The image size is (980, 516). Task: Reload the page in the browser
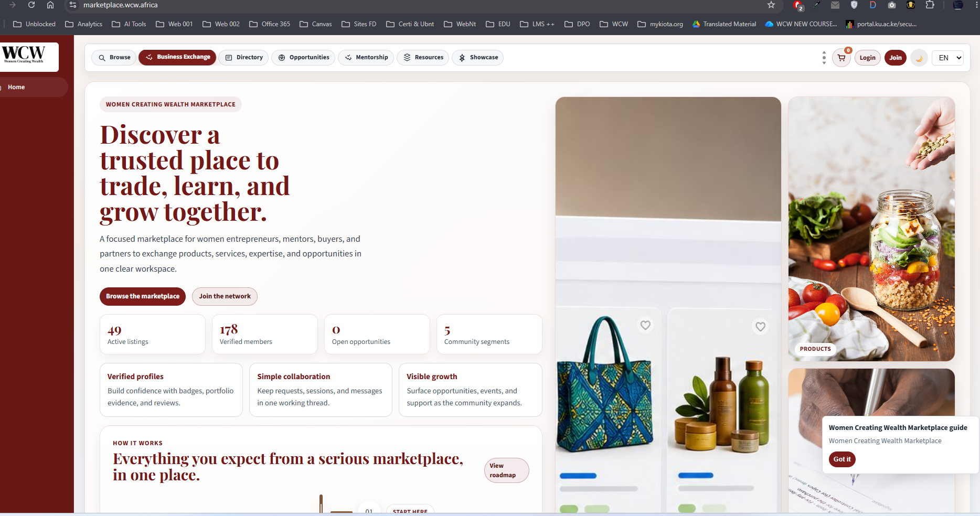click(31, 5)
